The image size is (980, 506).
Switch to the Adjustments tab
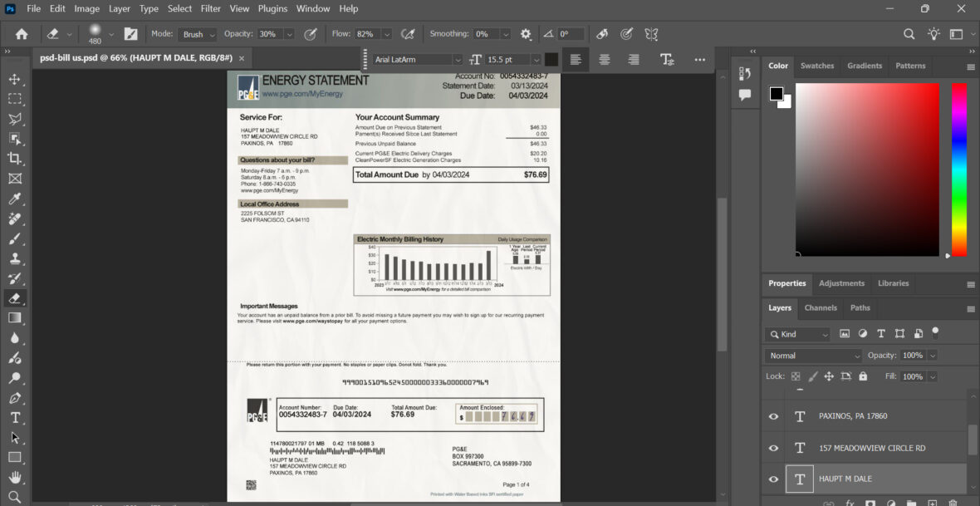click(x=841, y=283)
